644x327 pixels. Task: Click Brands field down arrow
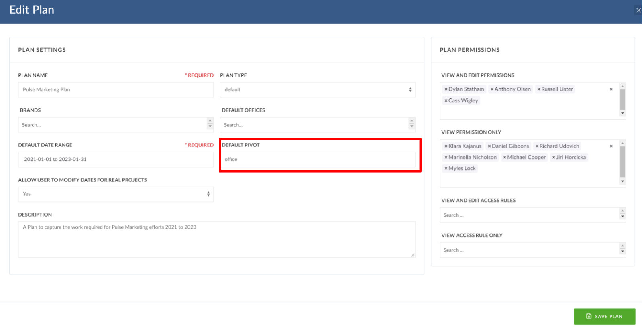[210, 127]
